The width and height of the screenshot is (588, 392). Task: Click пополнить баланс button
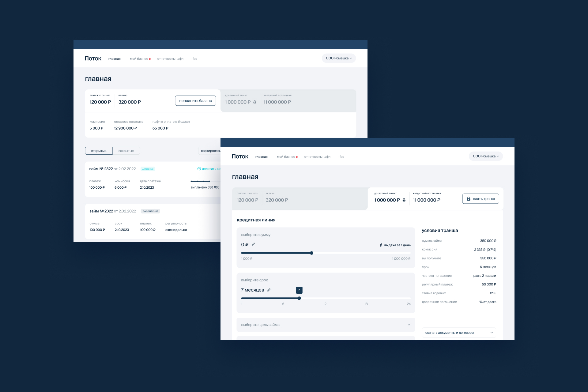[x=195, y=101]
